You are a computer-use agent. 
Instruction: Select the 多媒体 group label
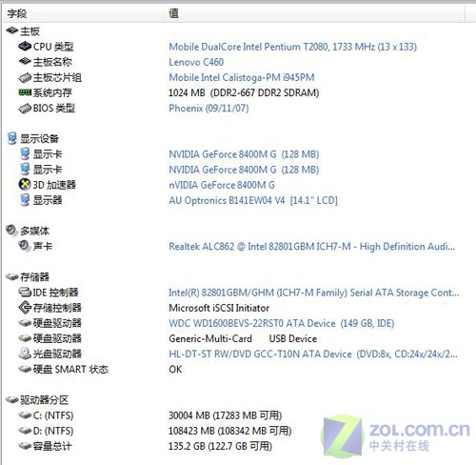point(34,231)
